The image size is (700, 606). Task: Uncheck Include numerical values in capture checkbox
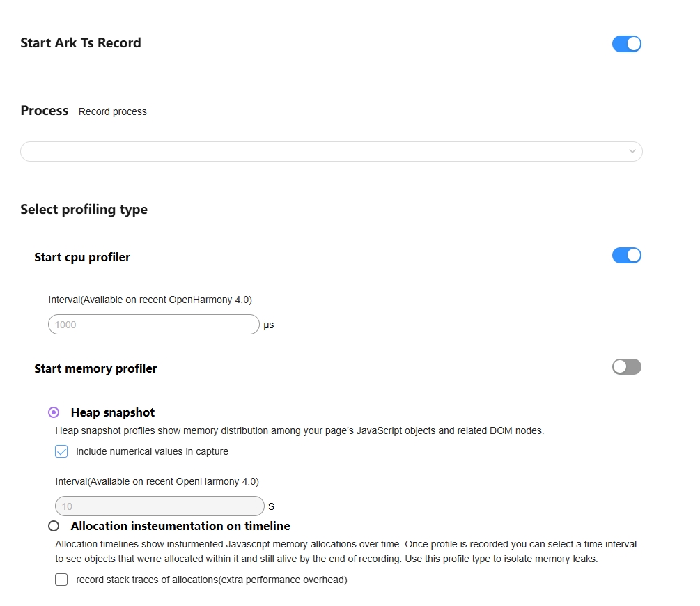[x=61, y=451]
